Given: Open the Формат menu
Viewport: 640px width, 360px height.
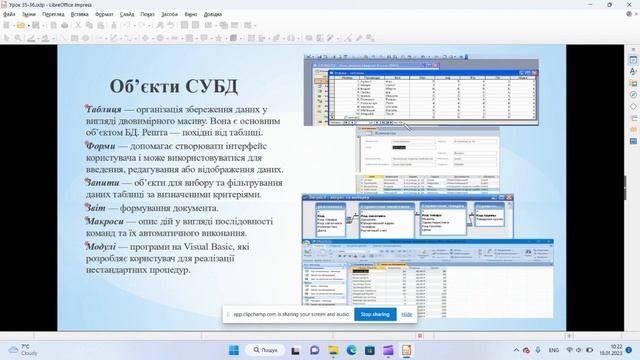Looking at the screenshot, I should tap(104, 14).
